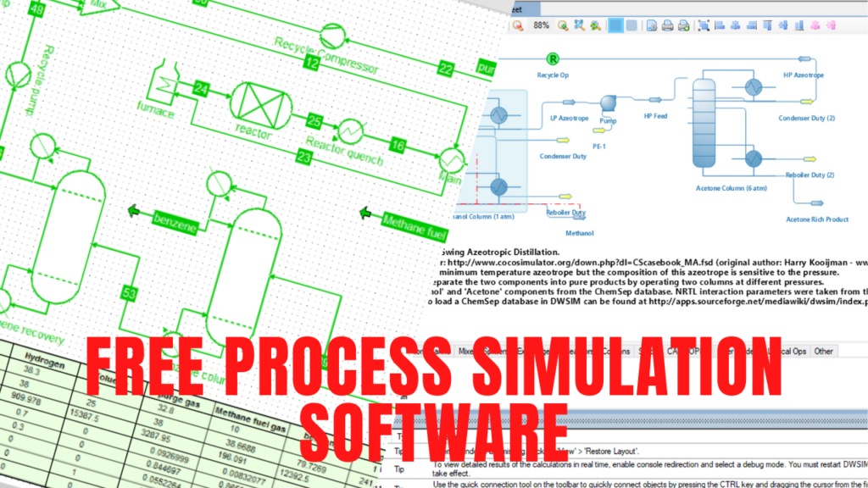Click the first pink distribute icon
Viewport: 868px width, 488px height.
click(815, 25)
